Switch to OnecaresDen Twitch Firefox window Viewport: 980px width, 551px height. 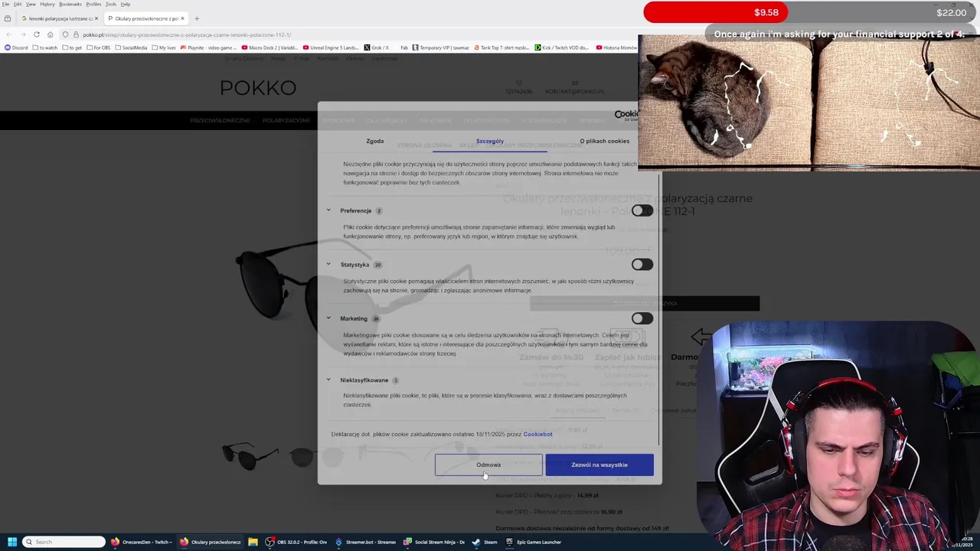(x=142, y=542)
